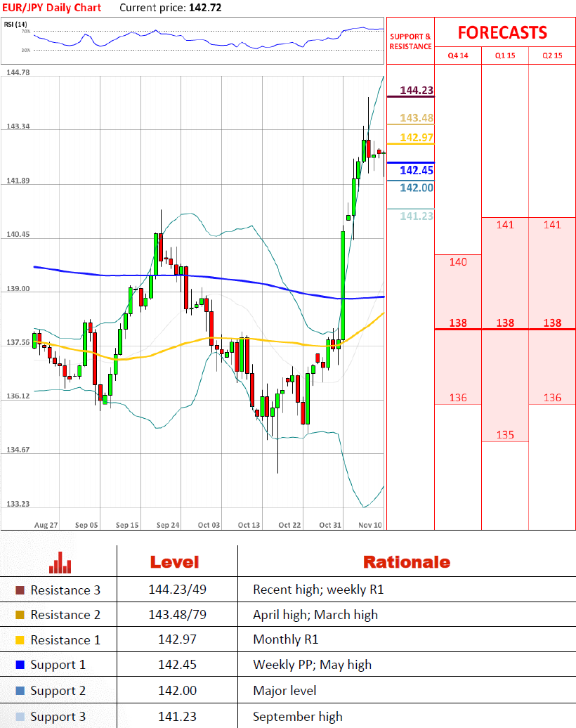
Task: Click the 143.48/79 level cell
Action: (177, 615)
